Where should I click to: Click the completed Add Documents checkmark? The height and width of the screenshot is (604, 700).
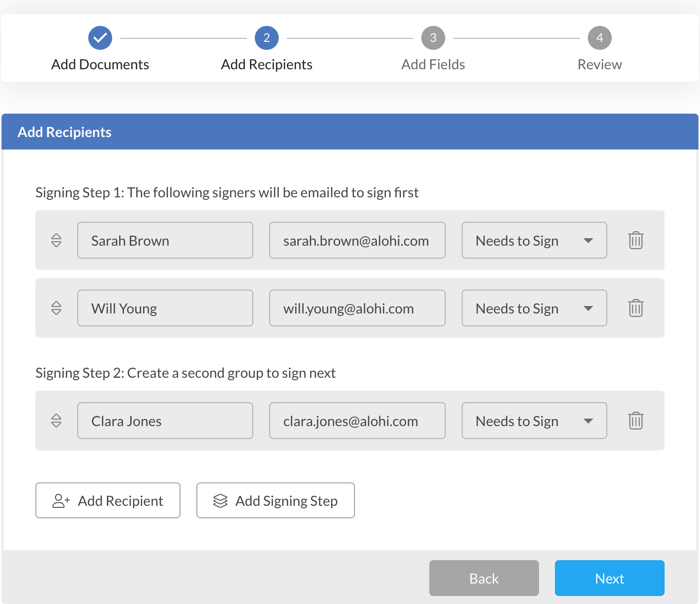(x=100, y=38)
